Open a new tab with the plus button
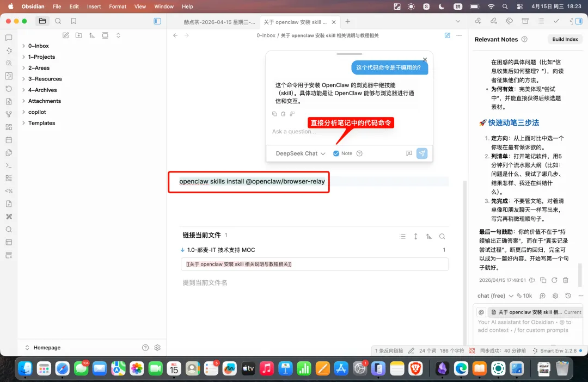The width and height of the screenshot is (588, 382). (347, 21)
